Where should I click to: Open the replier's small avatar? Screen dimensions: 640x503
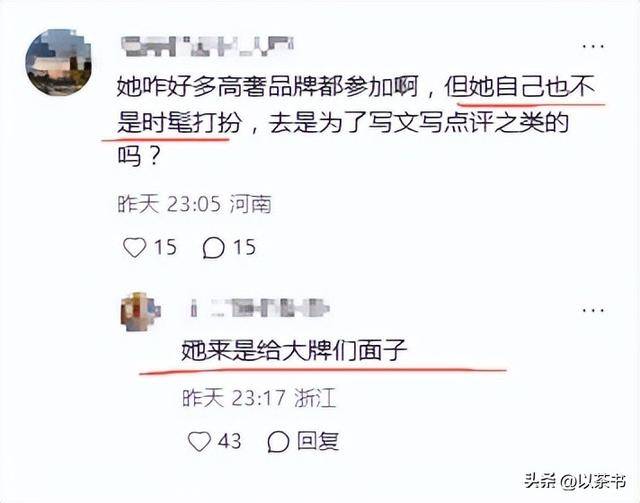(x=140, y=312)
